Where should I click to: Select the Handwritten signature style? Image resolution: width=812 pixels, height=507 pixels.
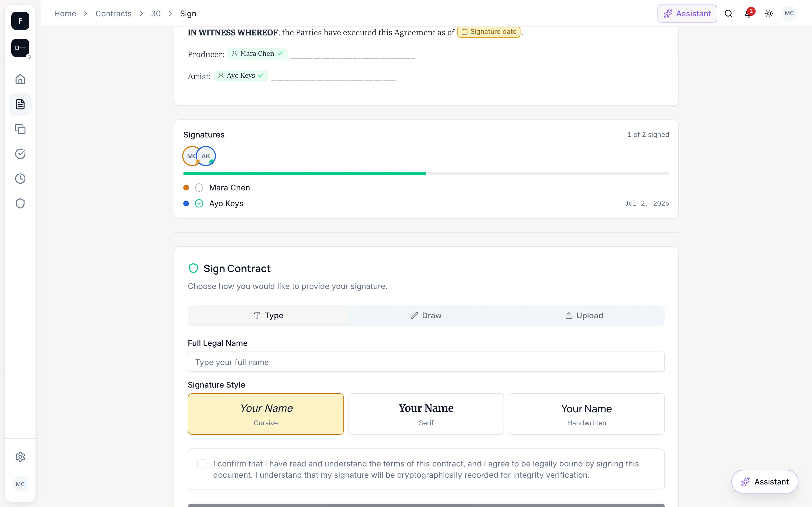click(x=586, y=414)
